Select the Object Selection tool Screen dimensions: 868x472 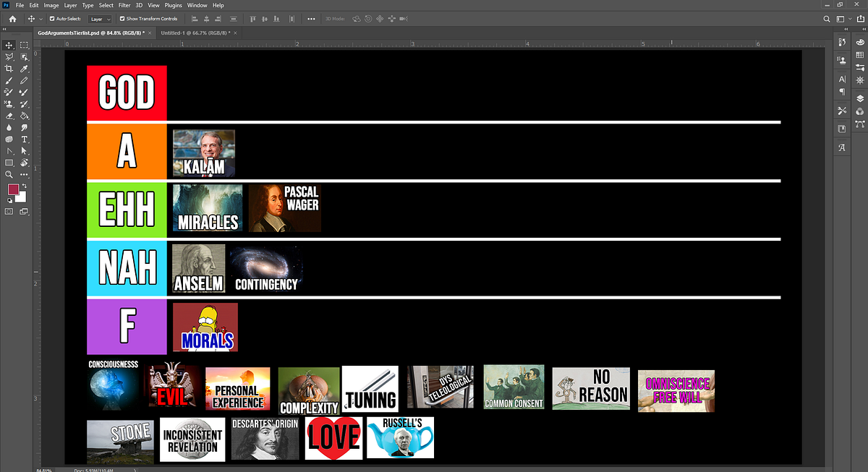pos(25,56)
